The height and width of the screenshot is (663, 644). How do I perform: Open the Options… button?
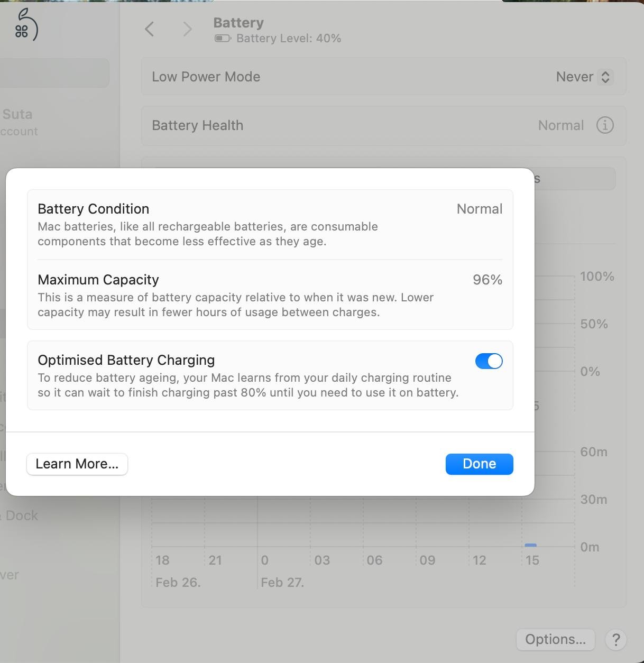pos(555,640)
